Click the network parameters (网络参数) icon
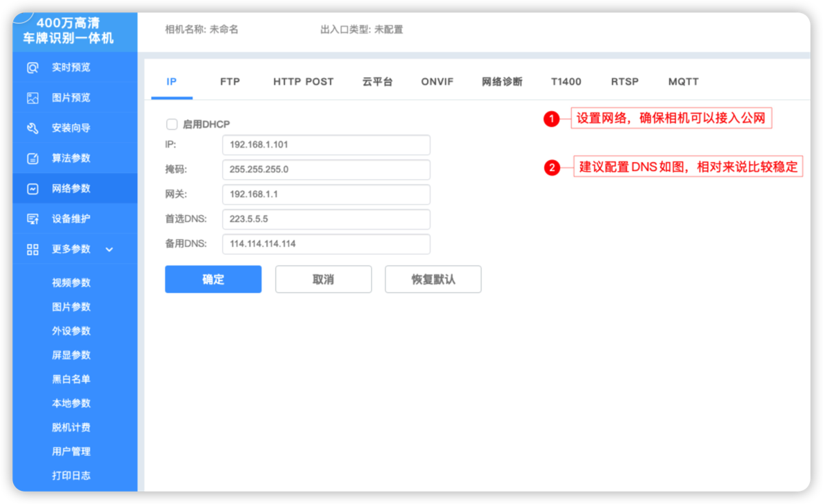The height and width of the screenshot is (504, 823). pos(32,189)
